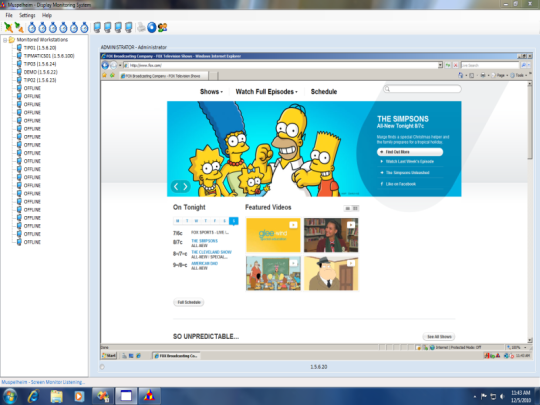Click the remote browser address bar
The height and width of the screenshot is (405, 540).
click(282, 65)
